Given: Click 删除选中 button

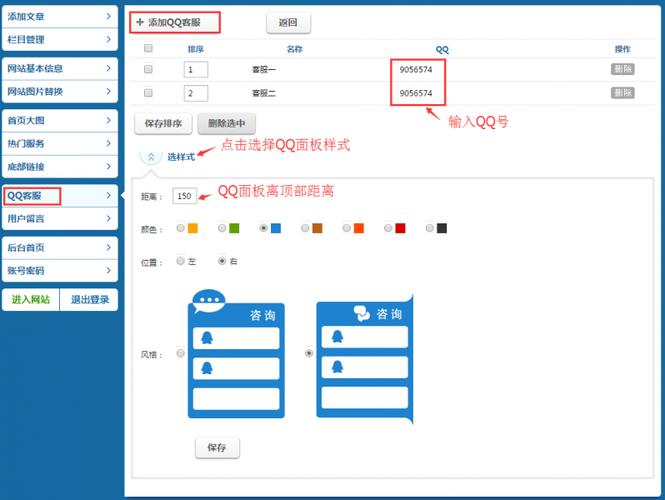Looking at the screenshot, I should [226, 123].
